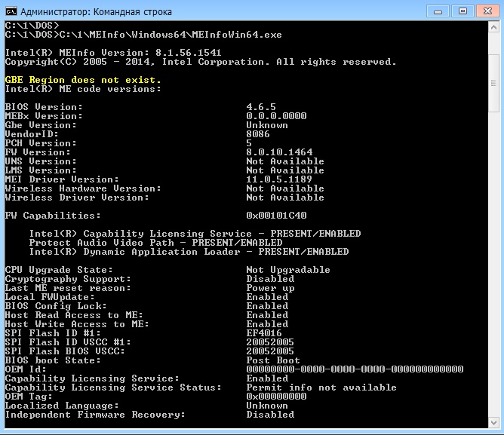Click the MEInfoWin64.exe command line
Image resolution: width=504 pixels, height=435 pixels.
click(143, 35)
